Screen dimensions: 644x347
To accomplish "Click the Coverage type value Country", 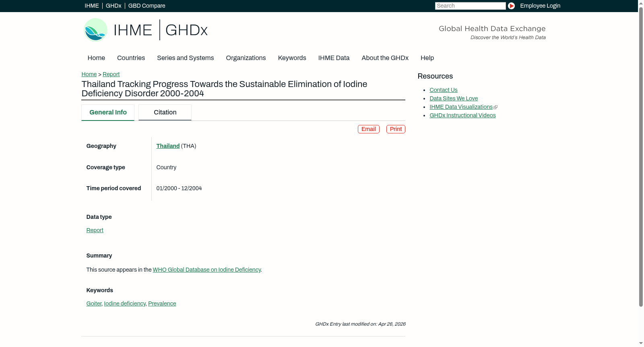I will 166,167.
